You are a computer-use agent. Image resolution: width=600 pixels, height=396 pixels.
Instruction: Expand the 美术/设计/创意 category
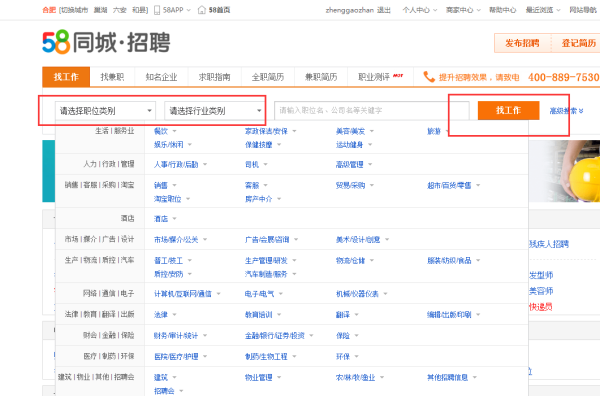[x=362, y=240]
